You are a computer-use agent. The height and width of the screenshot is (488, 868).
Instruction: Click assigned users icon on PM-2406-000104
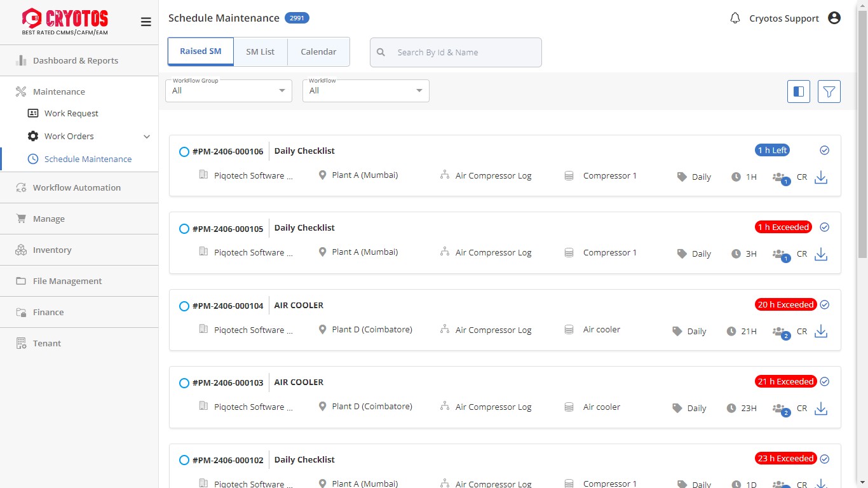(x=780, y=332)
